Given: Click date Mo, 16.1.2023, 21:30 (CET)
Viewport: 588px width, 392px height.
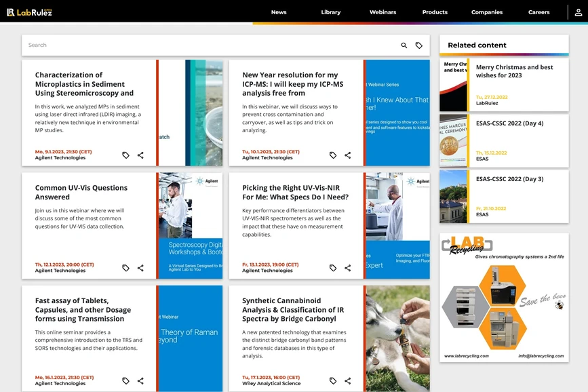Looking at the screenshot, I should [x=64, y=377].
